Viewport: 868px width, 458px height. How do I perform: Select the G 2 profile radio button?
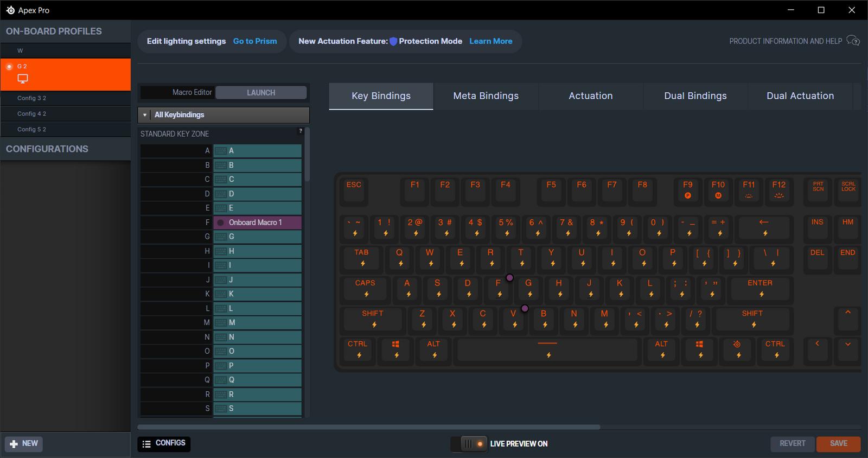9,67
